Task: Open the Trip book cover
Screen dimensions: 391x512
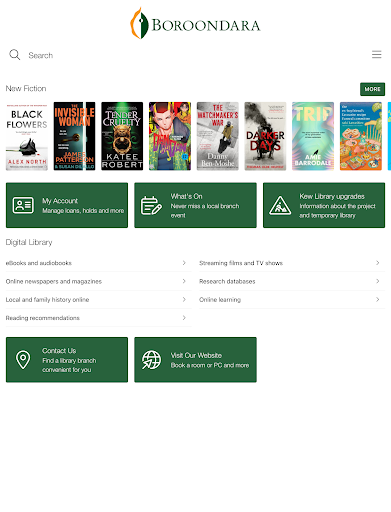Action: [x=313, y=136]
